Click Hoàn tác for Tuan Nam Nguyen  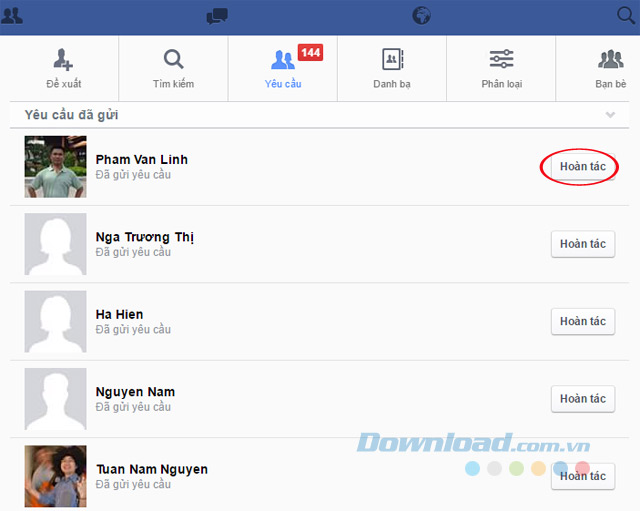click(583, 476)
